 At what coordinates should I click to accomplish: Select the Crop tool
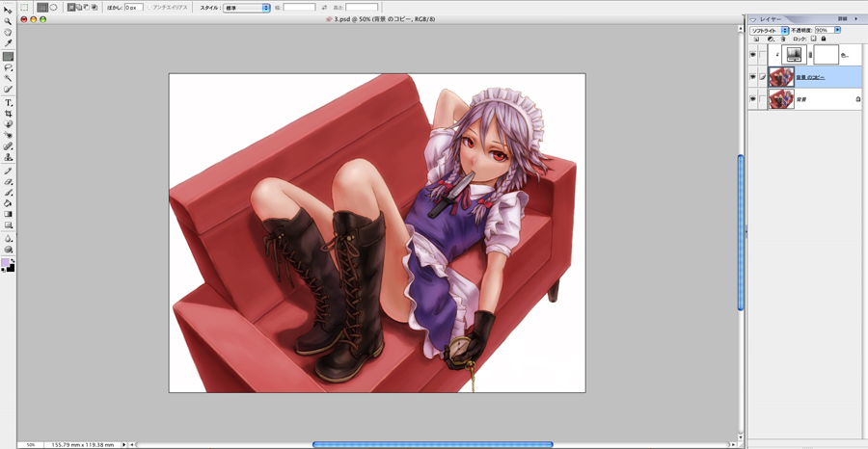[x=8, y=114]
